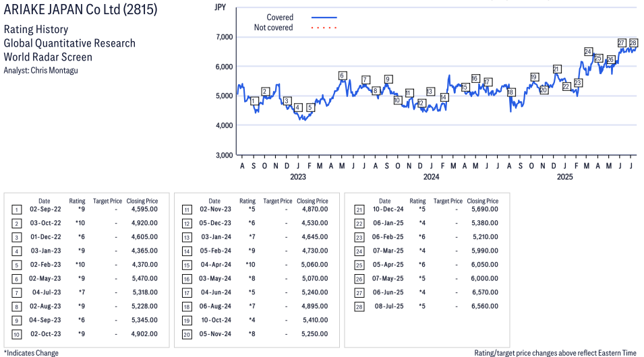The image size is (644, 357).
Task: Select the date 02-Nov-23
Action: pyautogui.click(x=216, y=209)
